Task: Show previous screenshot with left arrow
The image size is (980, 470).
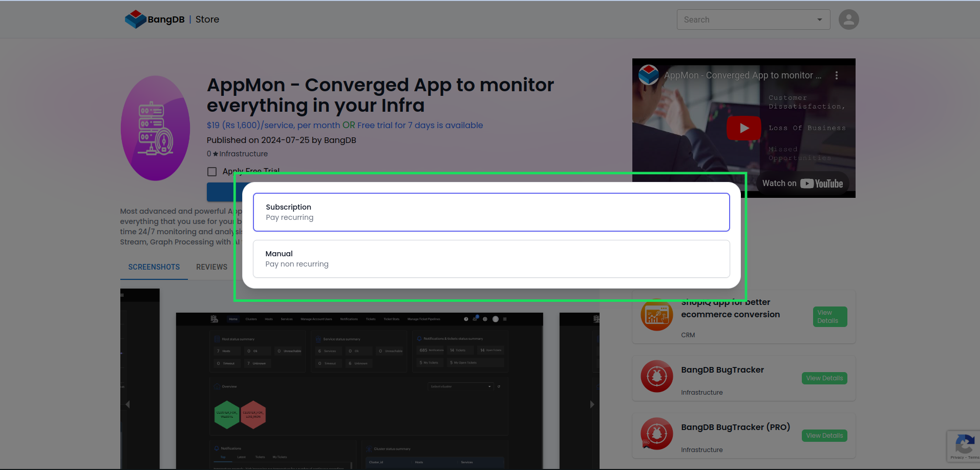Action: [127, 404]
